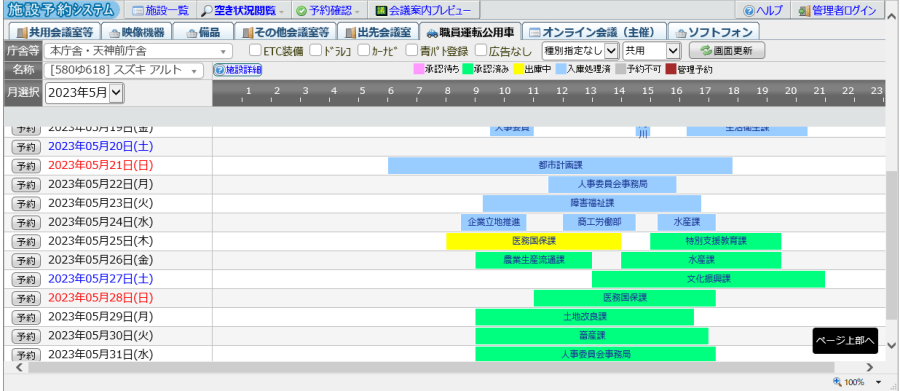900x391 pixels.
Task: Click the 入庫処理済 blue legend swatch
Action: pyautogui.click(x=561, y=70)
